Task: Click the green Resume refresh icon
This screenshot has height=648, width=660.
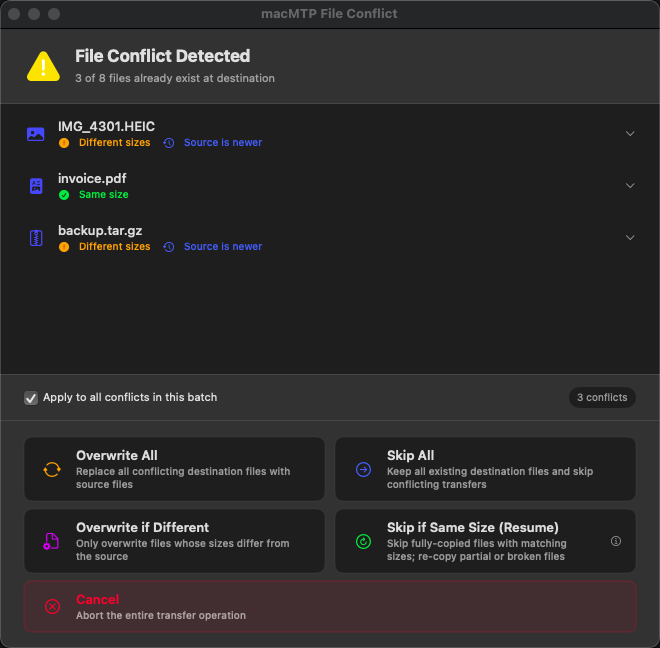Action: click(x=363, y=541)
